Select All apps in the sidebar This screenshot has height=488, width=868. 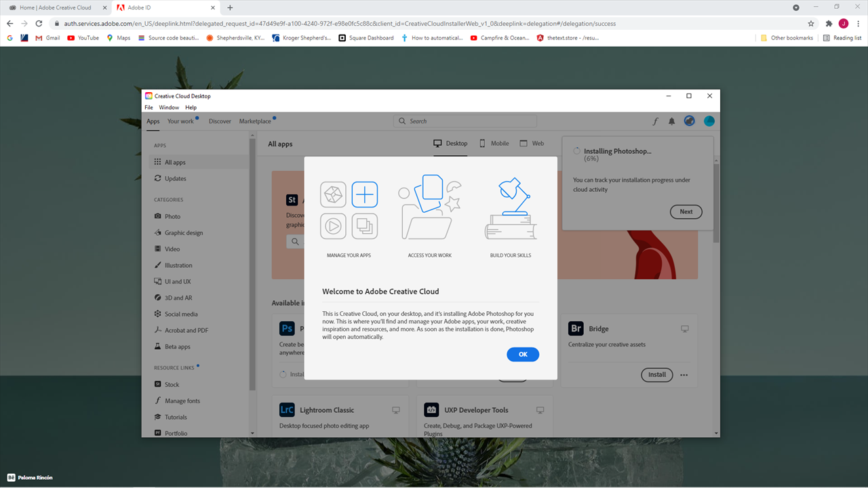point(199,162)
